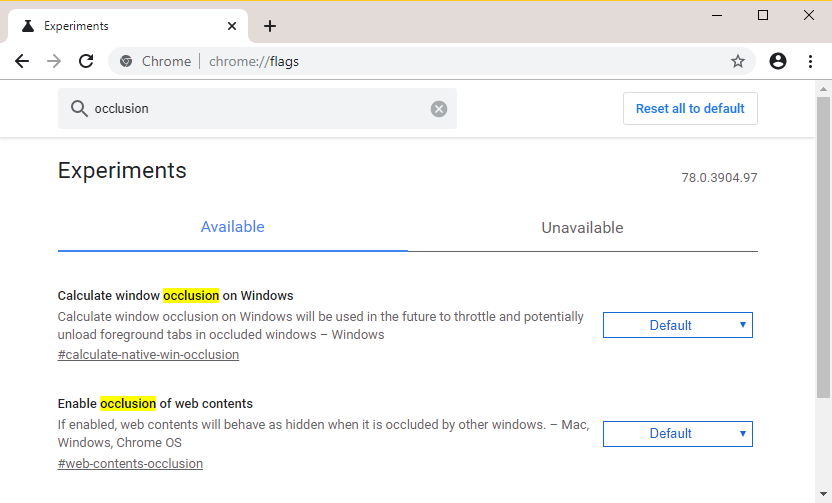
Task: Expand Calculate window occlusion dropdown
Action: tap(677, 325)
